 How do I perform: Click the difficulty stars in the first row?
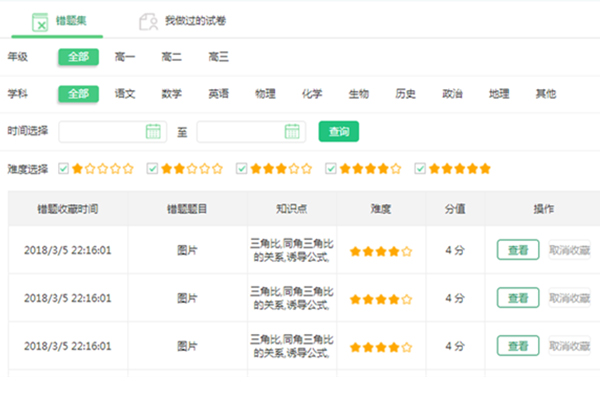point(381,251)
